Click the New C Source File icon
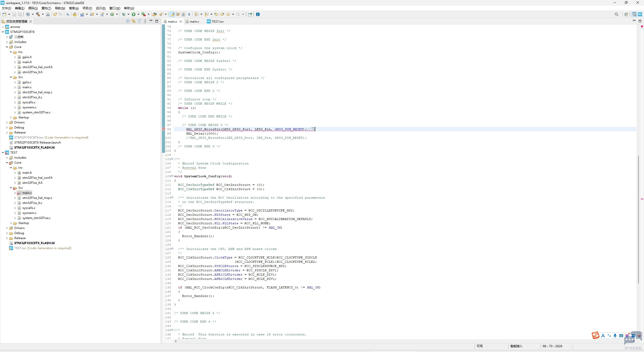 coord(102,14)
